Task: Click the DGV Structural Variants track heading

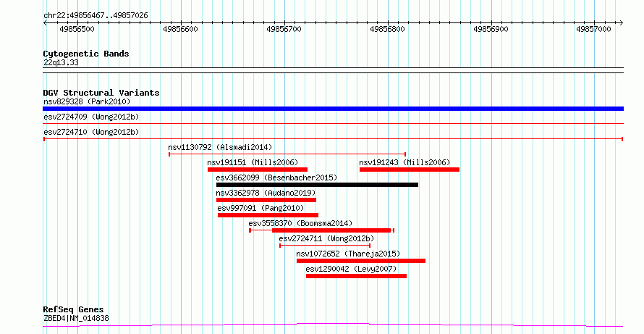Action: pyautogui.click(x=101, y=93)
